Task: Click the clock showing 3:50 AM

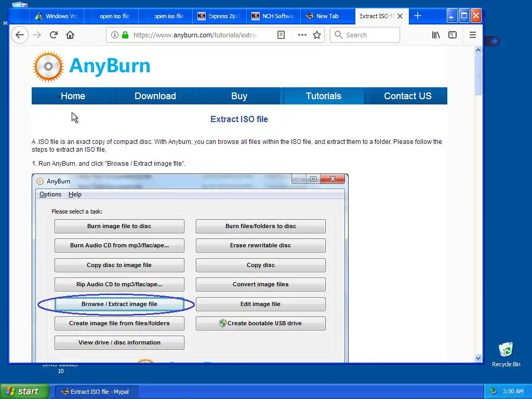Action: point(513,392)
